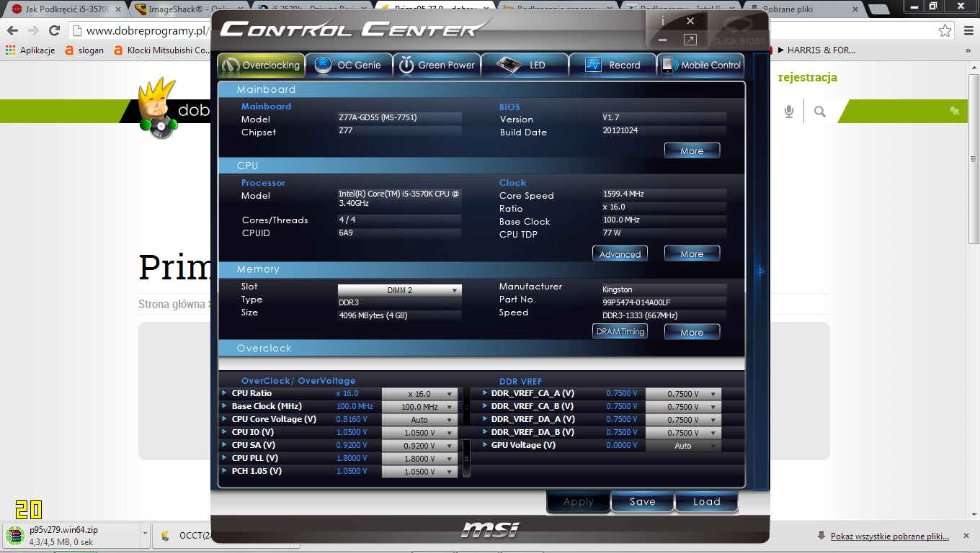Click the Core Speed value 1599.4 MHz
The width and height of the screenshot is (980, 553).
coord(664,194)
